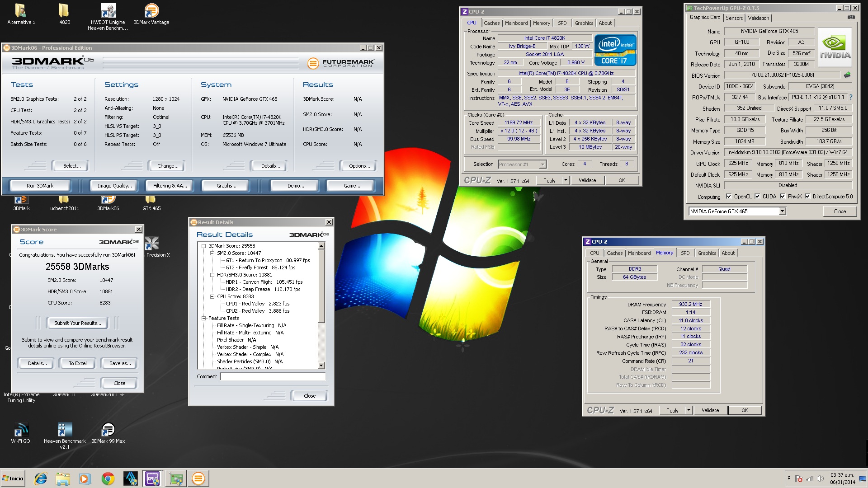Switch to the 3DMark06 taskbar button

click(198, 479)
